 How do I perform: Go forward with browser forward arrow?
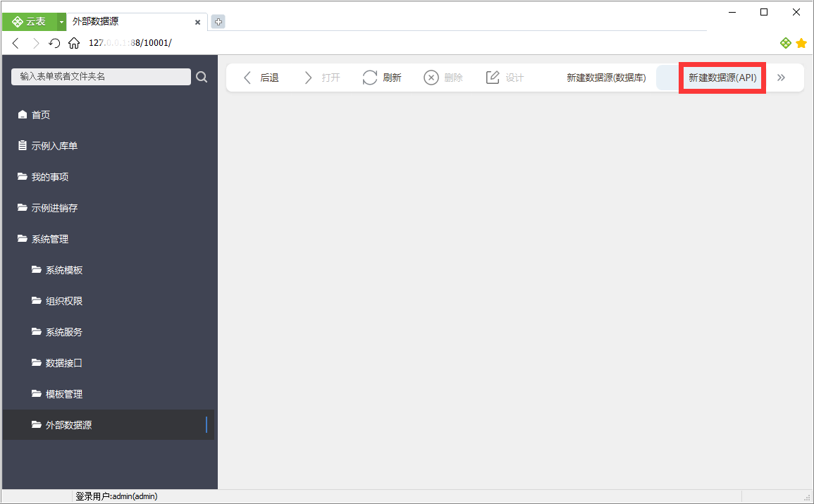click(35, 43)
